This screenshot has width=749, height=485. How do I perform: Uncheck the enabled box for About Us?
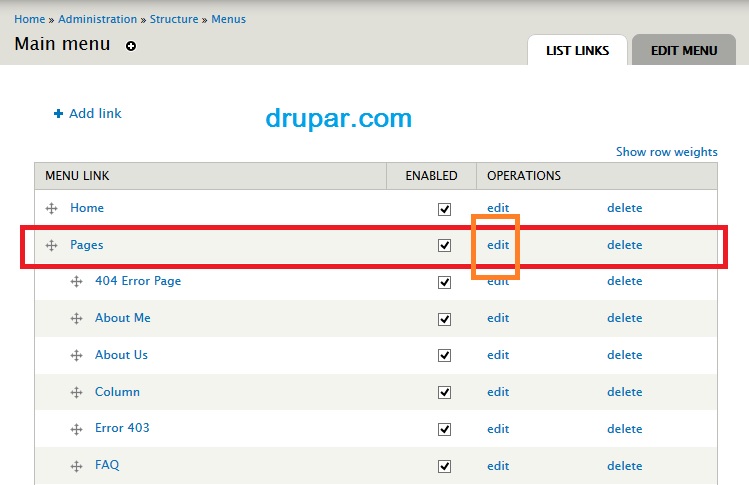pos(444,356)
